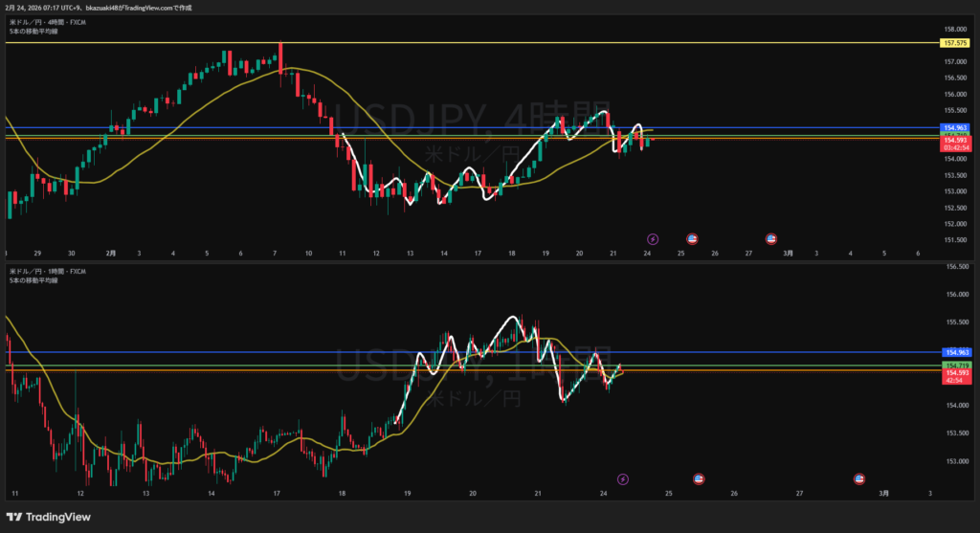
Task: Expand the 5本の移動平均線 indicator legend on the 4-hour chart
Action: click(x=33, y=31)
